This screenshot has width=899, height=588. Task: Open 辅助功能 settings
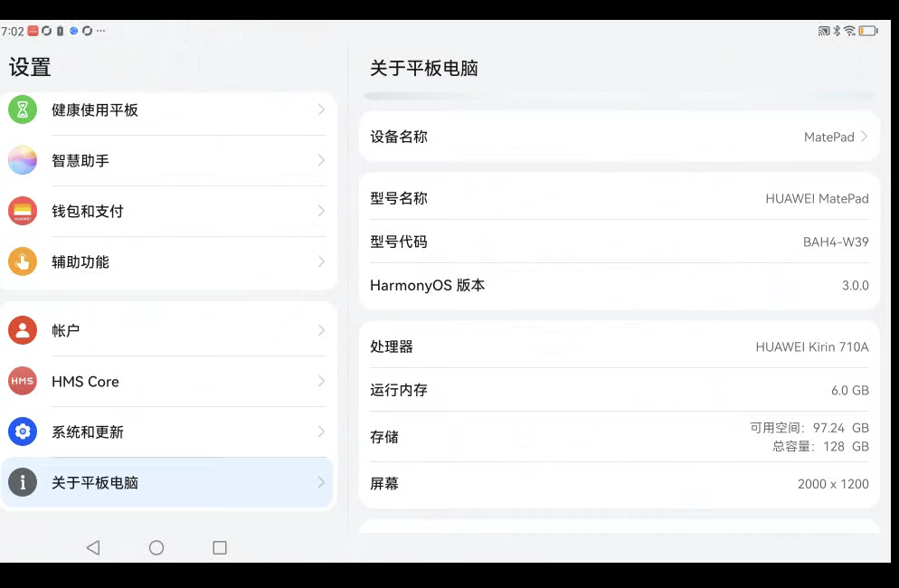click(x=167, y=261)
